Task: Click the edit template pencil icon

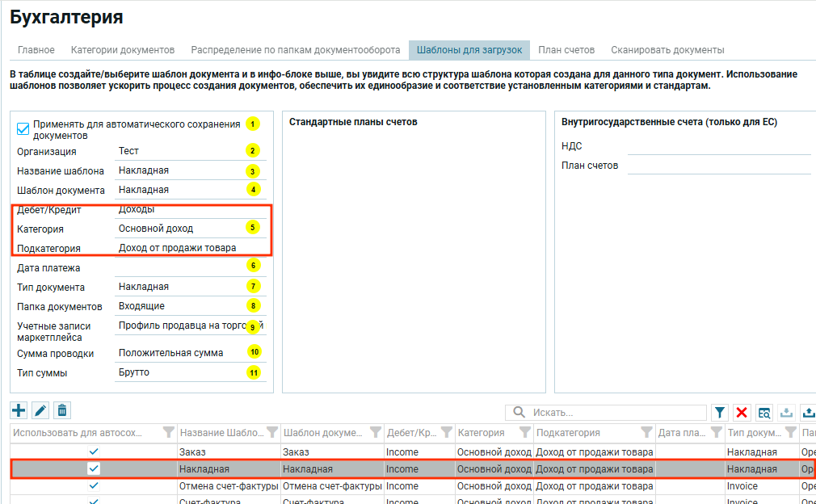Action: click(40, 411)
